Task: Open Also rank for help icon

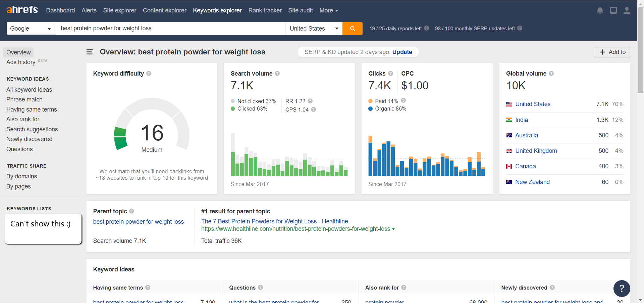Action: click(x=404, y=287)
